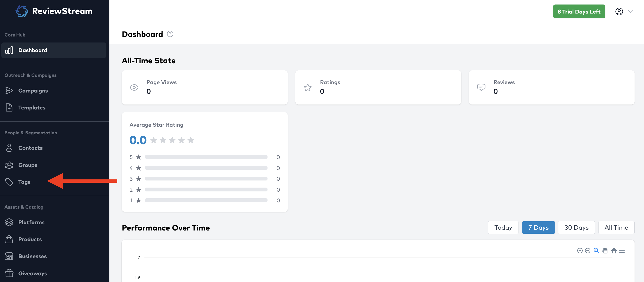644x282 pixels.
Task: Select the chart magnifier selection zoom tool
Action: point(596,250)
